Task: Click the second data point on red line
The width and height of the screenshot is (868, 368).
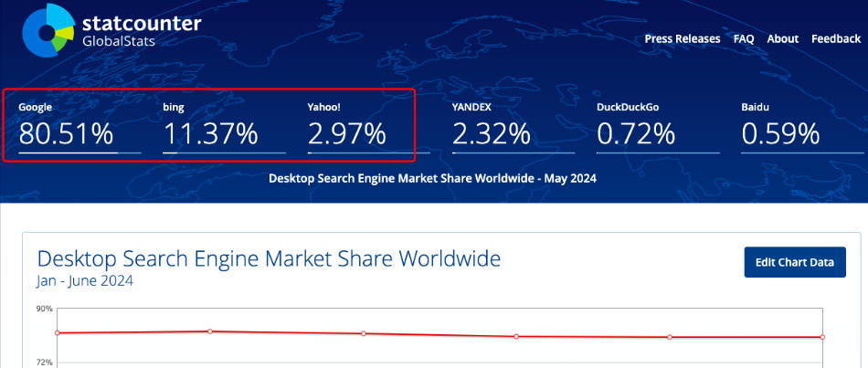Action: [x=210, y=331]
